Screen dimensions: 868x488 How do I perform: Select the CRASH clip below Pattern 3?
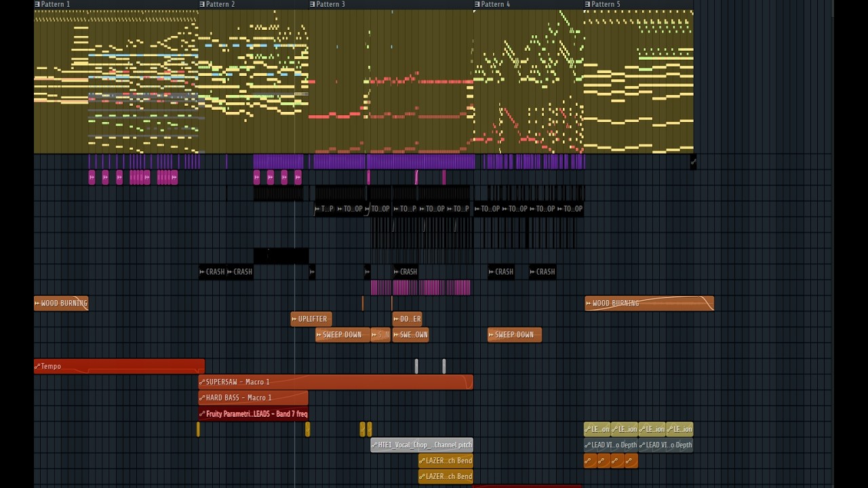(406, 272)
